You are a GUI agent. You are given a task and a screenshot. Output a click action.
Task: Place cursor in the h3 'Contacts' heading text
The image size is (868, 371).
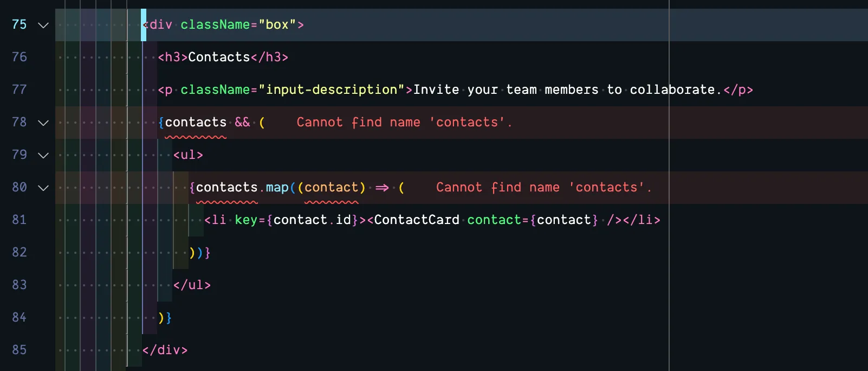point(219,57)
